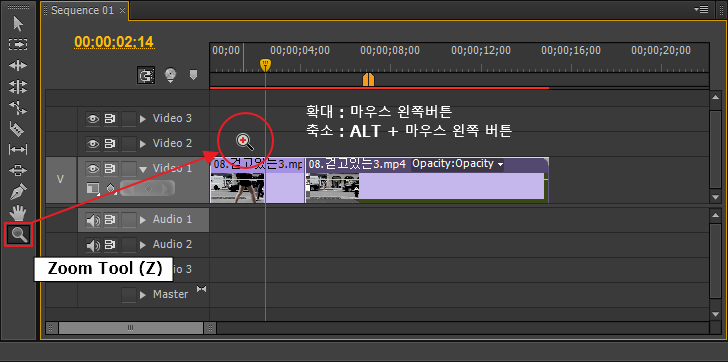Toggle sync lock on Video 1
Viewport: 728px width, 362px height.
point(110,169)
